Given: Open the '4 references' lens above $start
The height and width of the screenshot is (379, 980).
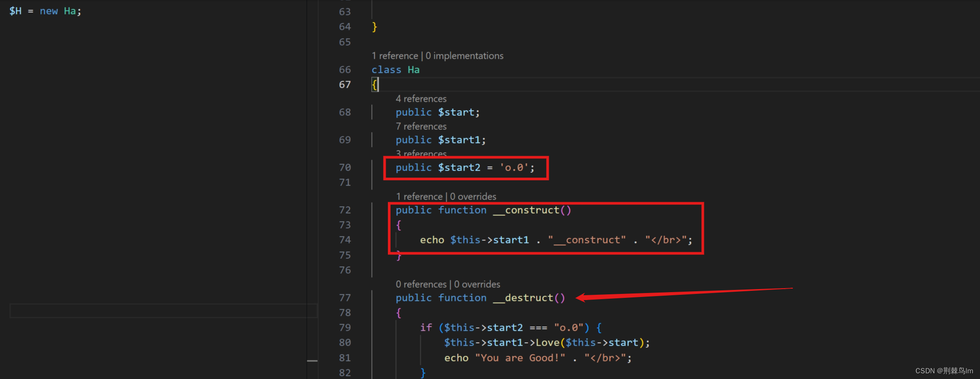Looking at the screenshot, I should point(421,99).
